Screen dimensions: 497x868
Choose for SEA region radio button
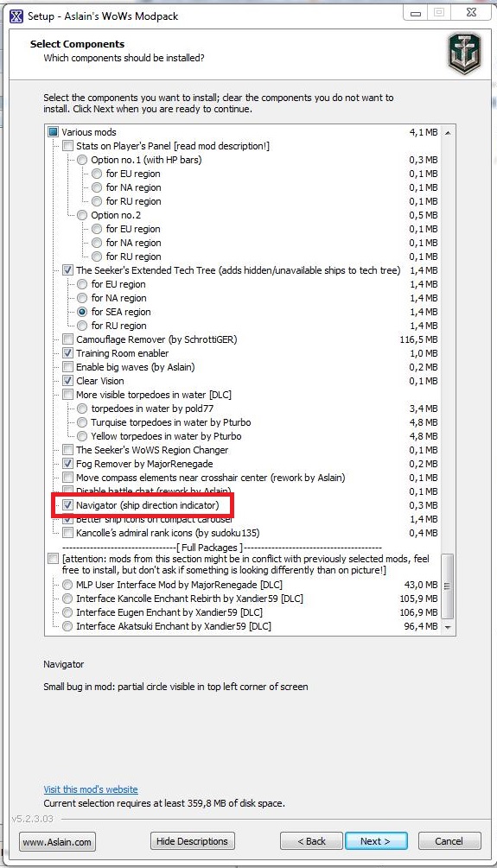point(83,312)
